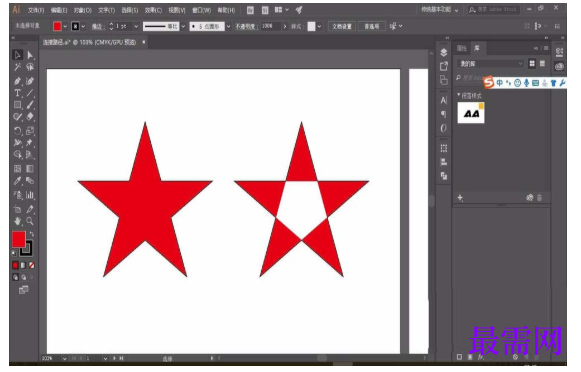
Task: Select the Eraser tool
Action: [x=30, y=117]
